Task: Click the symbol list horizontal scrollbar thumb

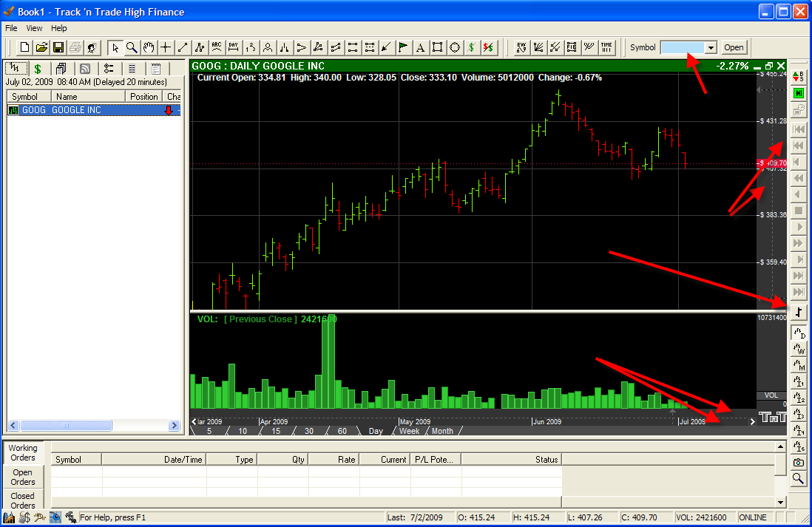Action: pos(66,426)
